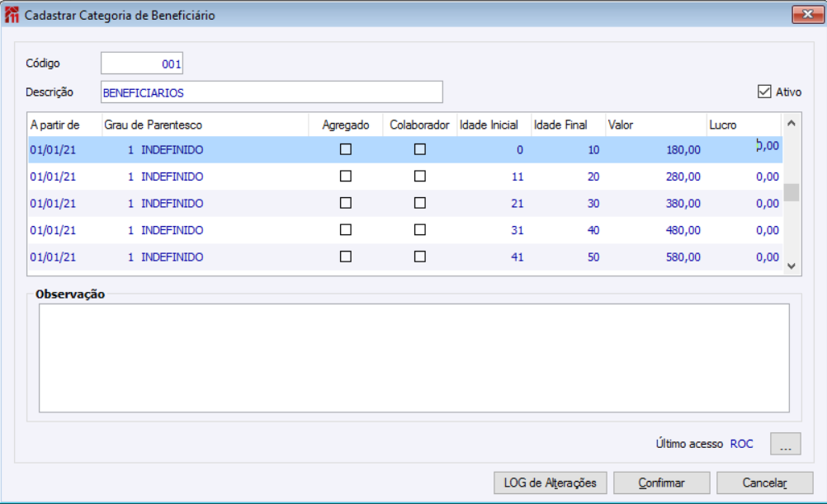
Task: Click the application icon in title bar
Action: (x=12, y=16)
